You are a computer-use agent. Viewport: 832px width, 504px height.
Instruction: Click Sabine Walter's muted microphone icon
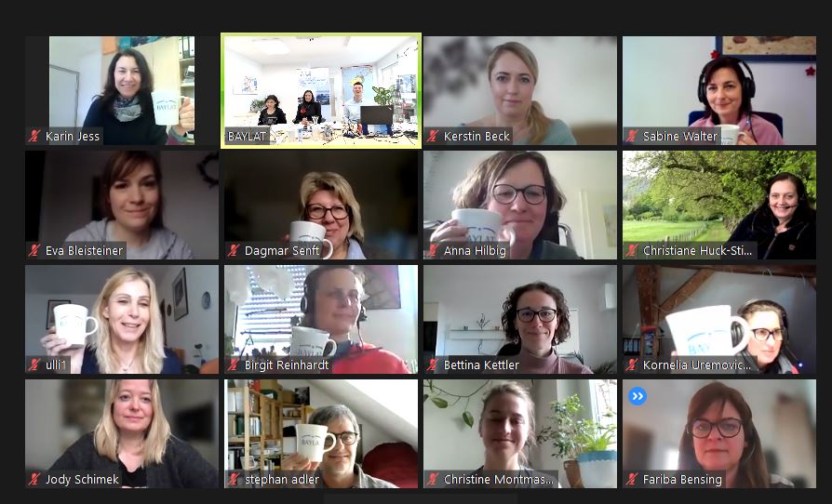click(x=631, y=136)
